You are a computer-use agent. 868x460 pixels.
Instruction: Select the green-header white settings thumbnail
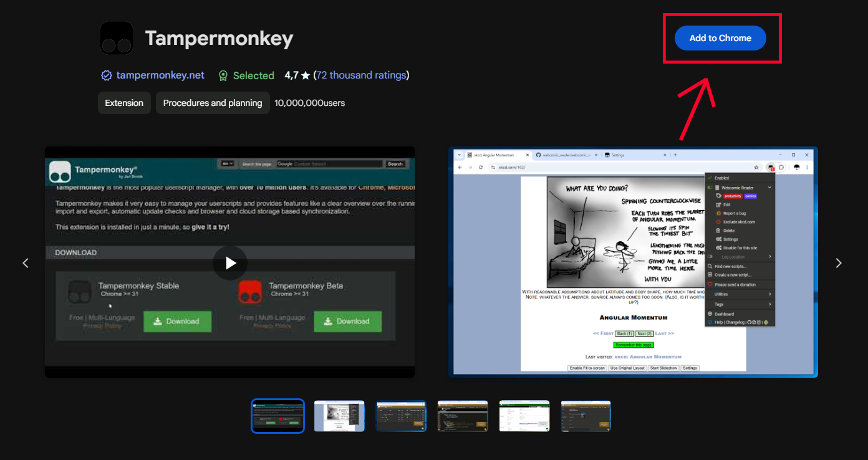(x=524, y=416)
